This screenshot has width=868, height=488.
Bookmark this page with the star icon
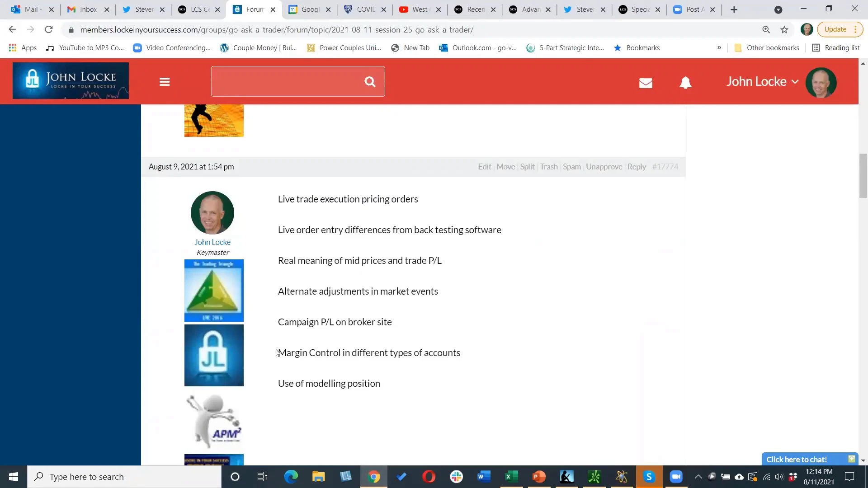(784, 29)
